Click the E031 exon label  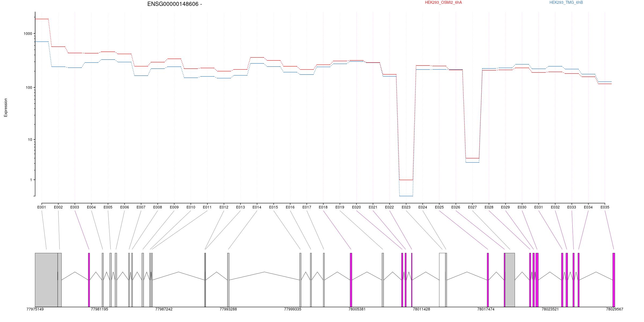(539, 207)
